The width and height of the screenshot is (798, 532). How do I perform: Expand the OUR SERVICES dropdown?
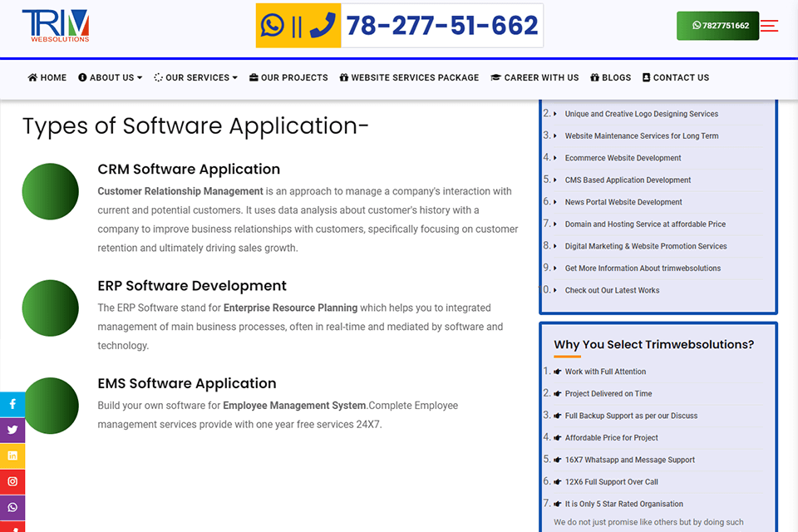point(196,77)
